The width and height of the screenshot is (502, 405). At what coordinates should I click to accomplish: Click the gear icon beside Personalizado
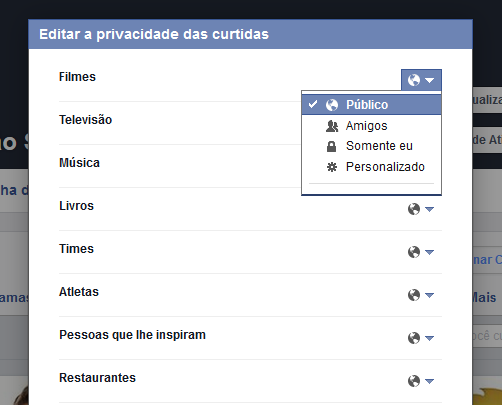click(x=332, y=167)
